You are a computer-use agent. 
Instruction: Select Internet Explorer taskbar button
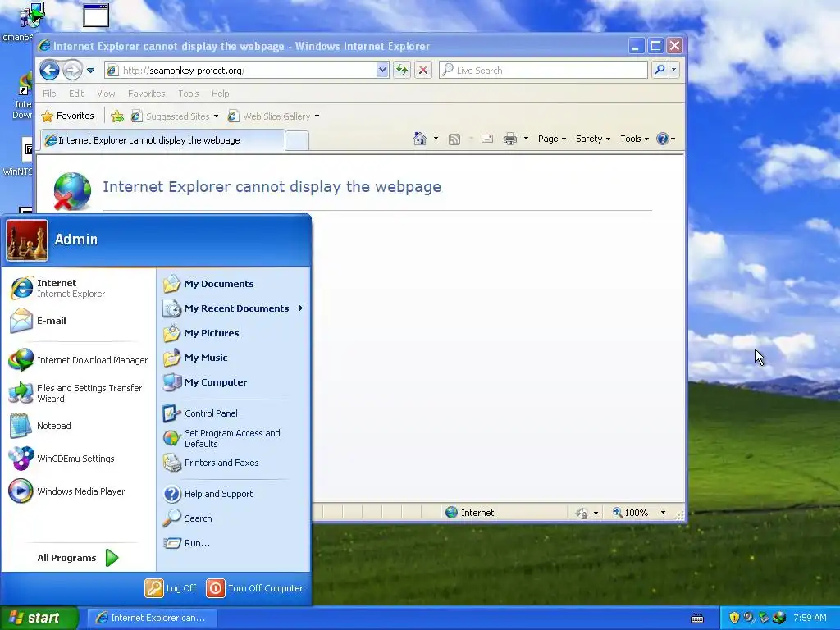tap(152, 618)
